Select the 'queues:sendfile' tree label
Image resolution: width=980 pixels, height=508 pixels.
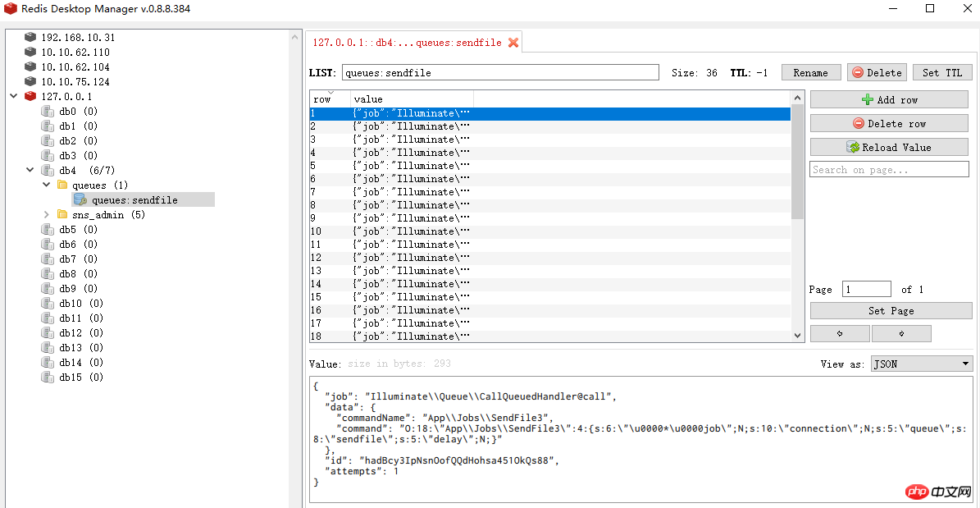point(134,200)
